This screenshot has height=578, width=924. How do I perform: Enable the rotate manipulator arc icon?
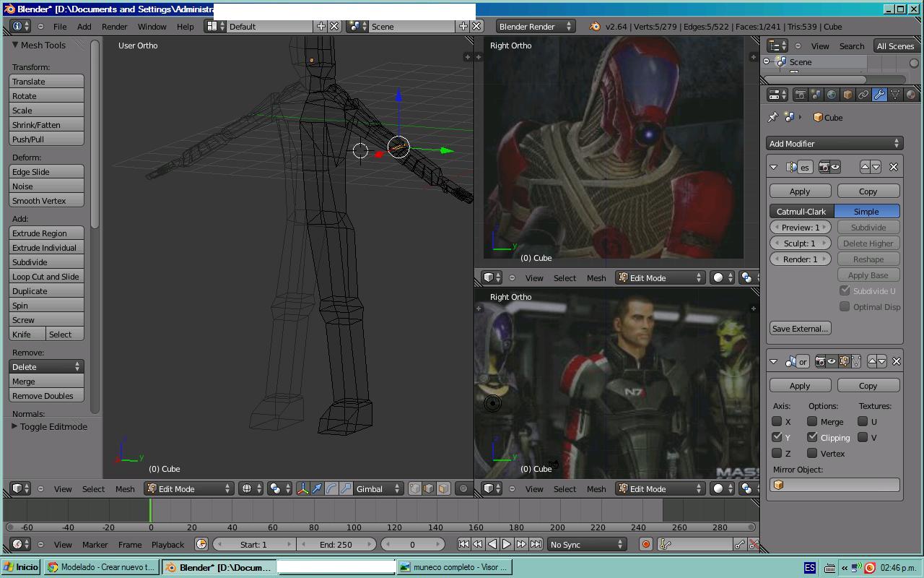(x=331, y=489)
